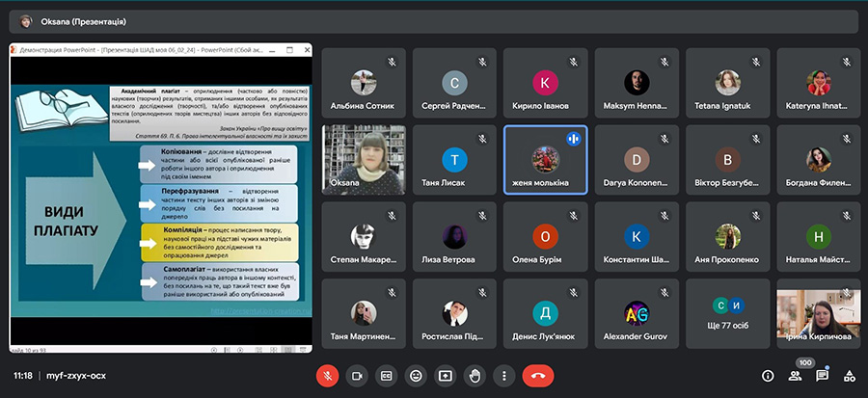Image resolution: width=868 pixels, height=398 pixels.
Task: Select Oksana's video tile
Action: 364,160
